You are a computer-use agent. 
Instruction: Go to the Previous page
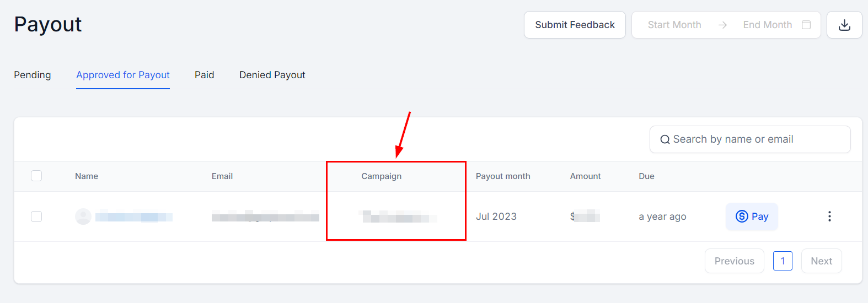click(734, 261)
